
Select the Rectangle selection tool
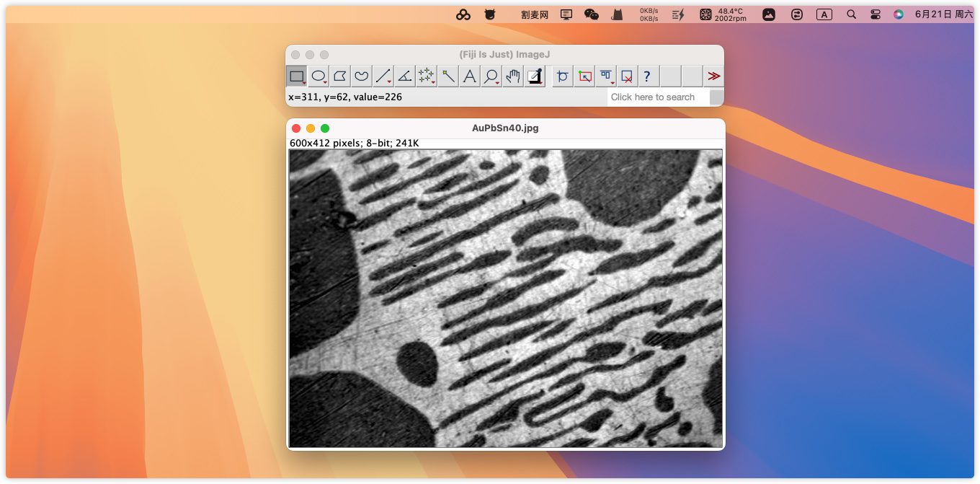tap(296, 76)
